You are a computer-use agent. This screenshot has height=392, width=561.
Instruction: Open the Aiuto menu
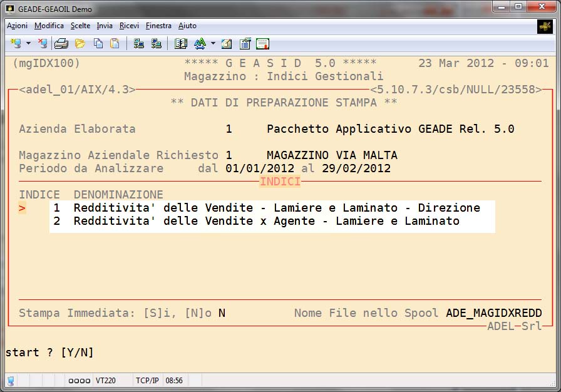point(187,26)
